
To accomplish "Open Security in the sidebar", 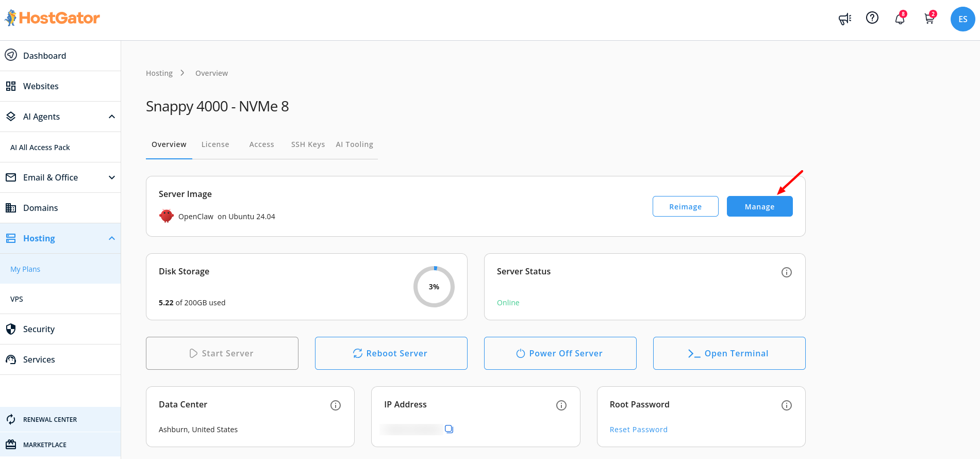I will point(60,329).
